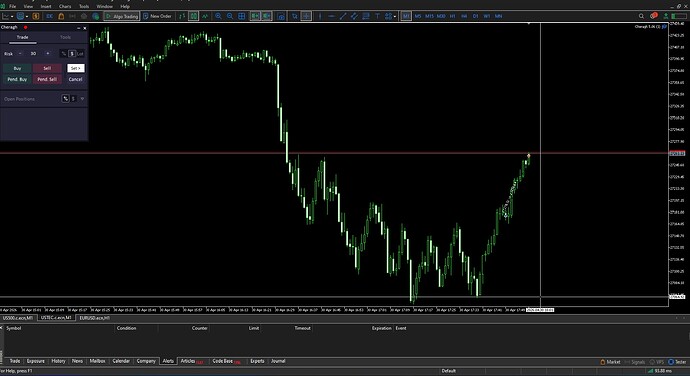Open the USTEC chart tab
690x376 pixels.
click(56, 318)
